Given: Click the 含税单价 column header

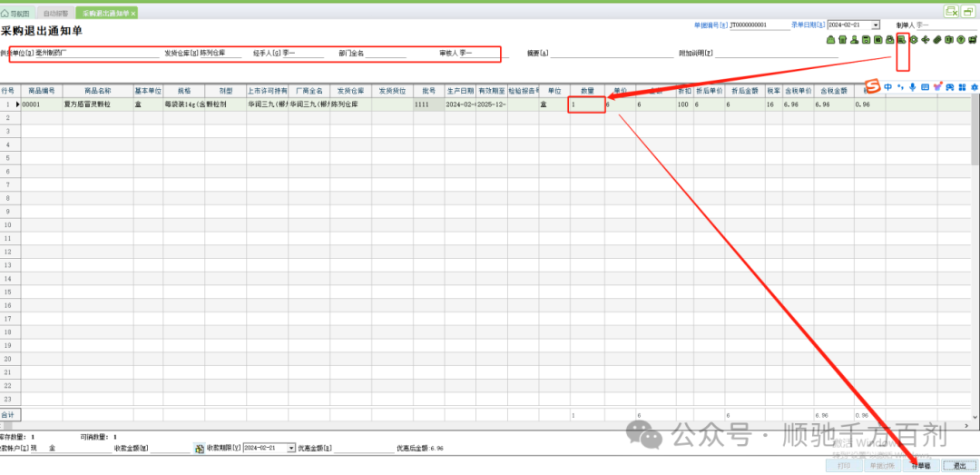Looking at the screenshot, I should pyautogui.click(x=798, y=90).
